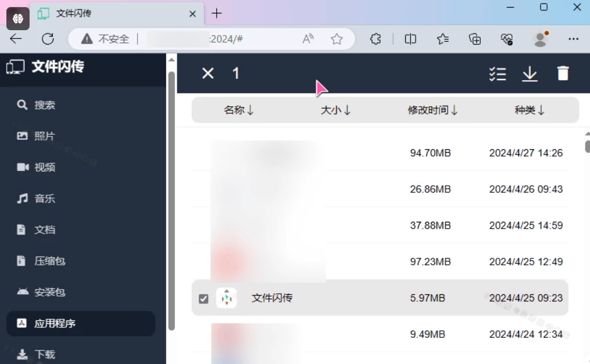This screenshot has height=364, width=590.
Task: Click the 文件闪传 app icon in list
Action: coord(227,298)
